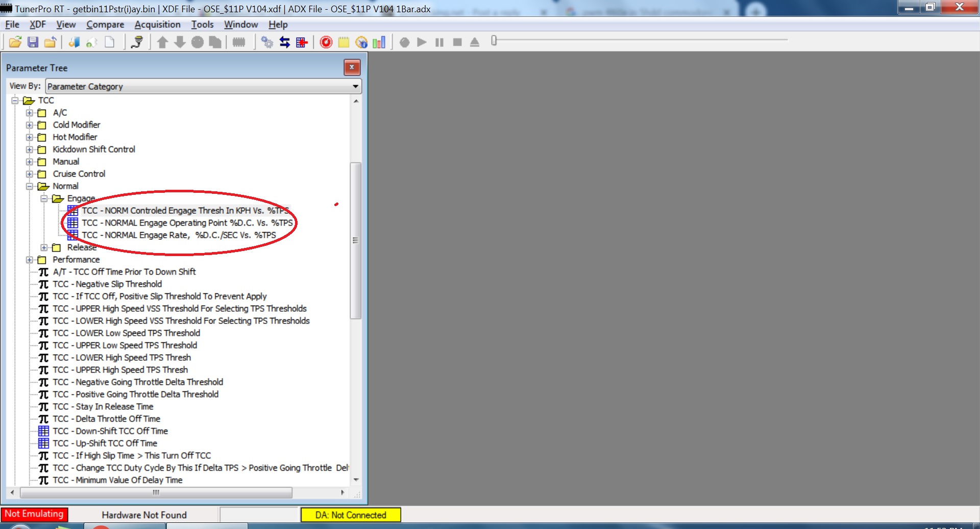Viewport: 980px width, 529px height.
Task: Click the blank document toolbar icon
Action: [109, 42]
